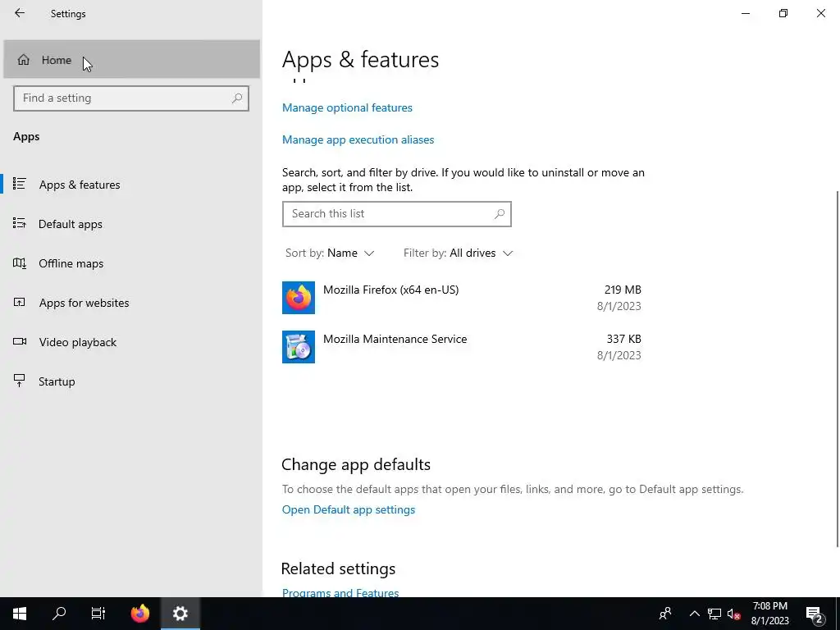Open the clock showing 7:08 PM

769,614
